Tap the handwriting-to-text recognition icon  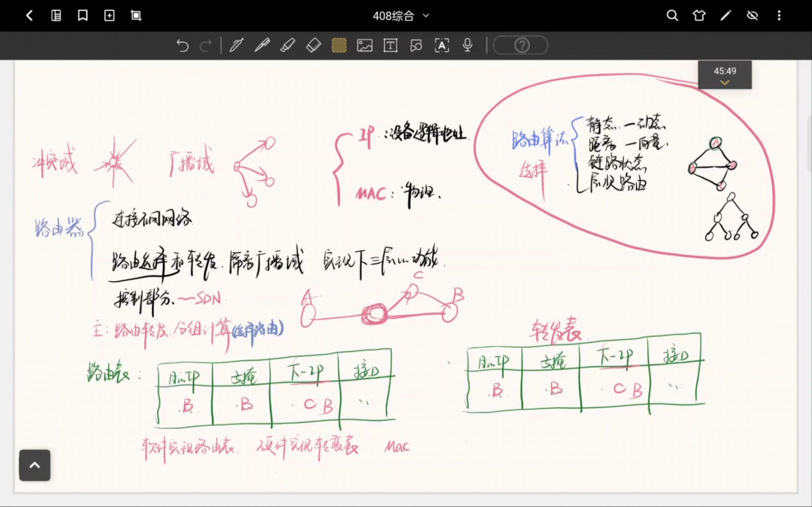(x=442, y=46)
